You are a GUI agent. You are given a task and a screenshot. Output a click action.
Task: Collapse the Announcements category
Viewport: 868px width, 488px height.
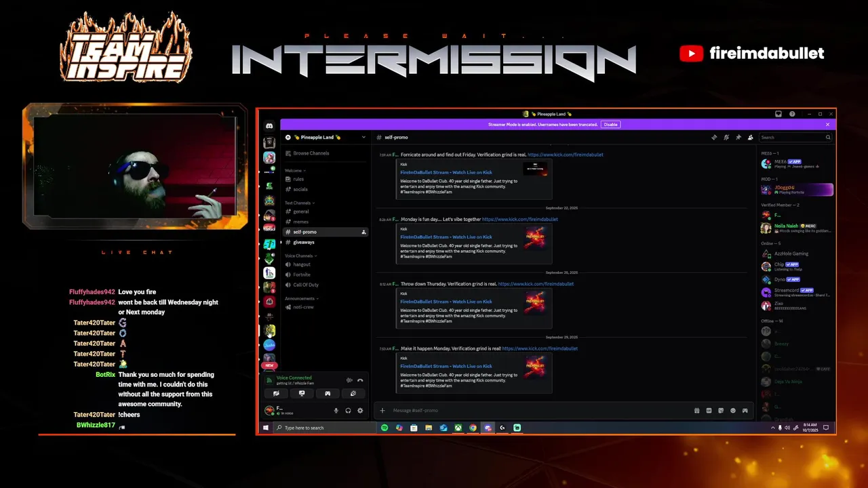(302, 298)
